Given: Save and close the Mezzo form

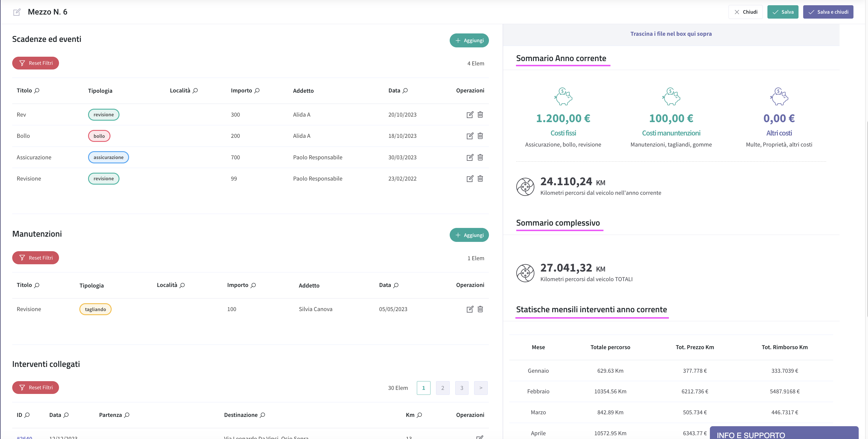Looking at the screenshot, I should coord(828,12).
